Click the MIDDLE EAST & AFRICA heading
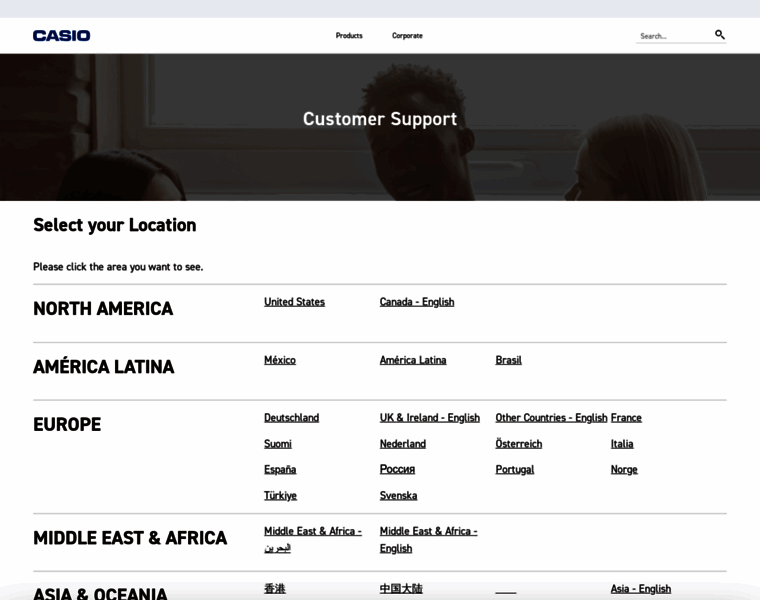 pos(130,538)
